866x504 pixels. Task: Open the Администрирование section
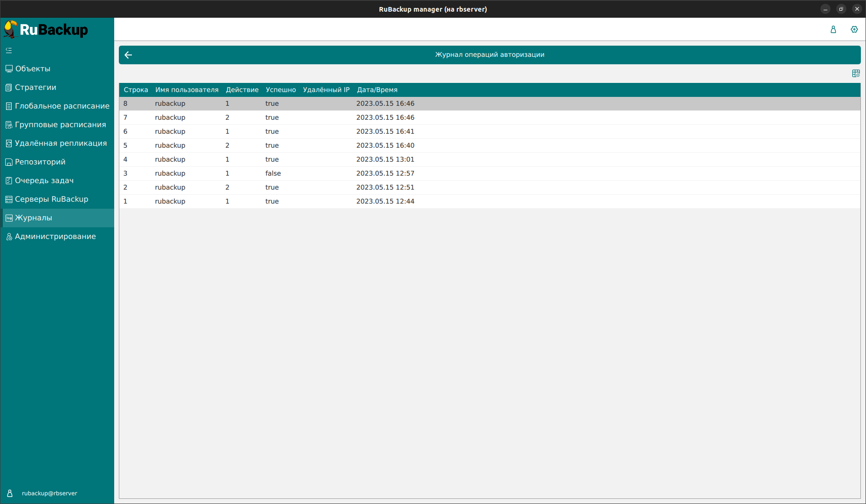coord(55,237)
